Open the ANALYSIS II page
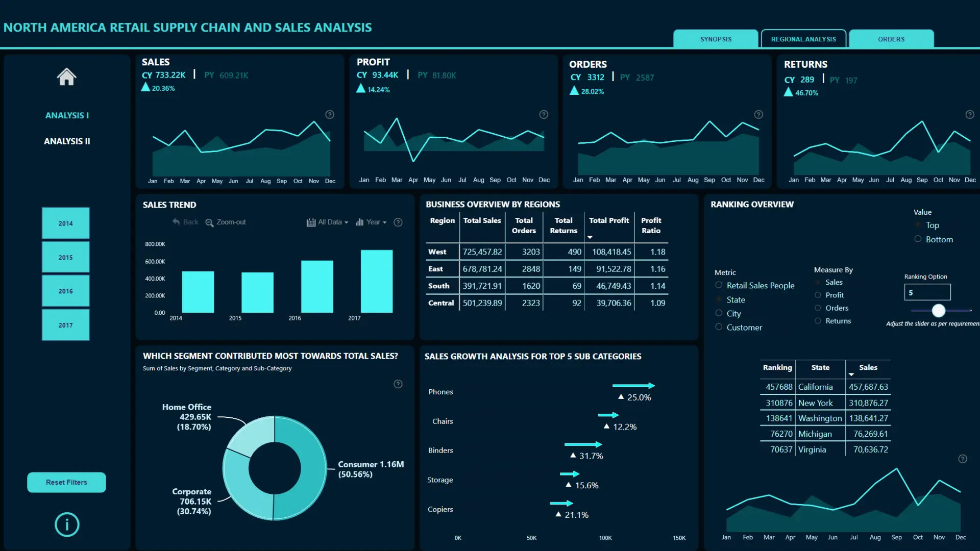The height and width of the screenshot is (551, 980). click(67, 141)
